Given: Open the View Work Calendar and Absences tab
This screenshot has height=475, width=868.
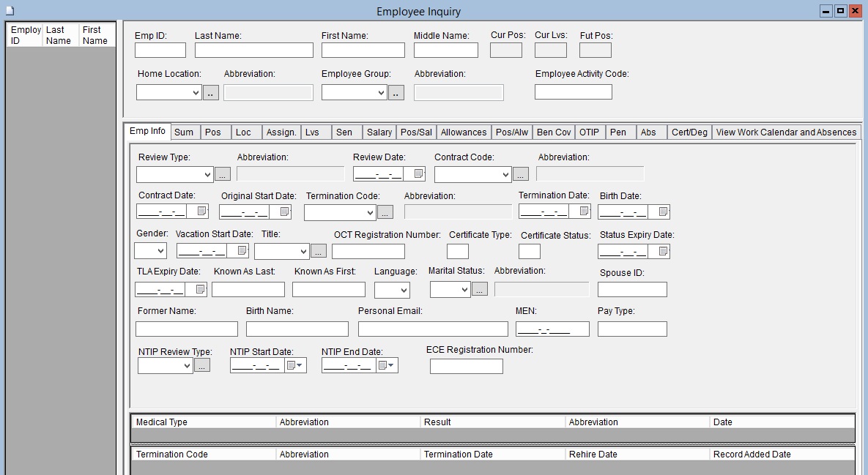Looking at the screenshot, I should 786,132.
